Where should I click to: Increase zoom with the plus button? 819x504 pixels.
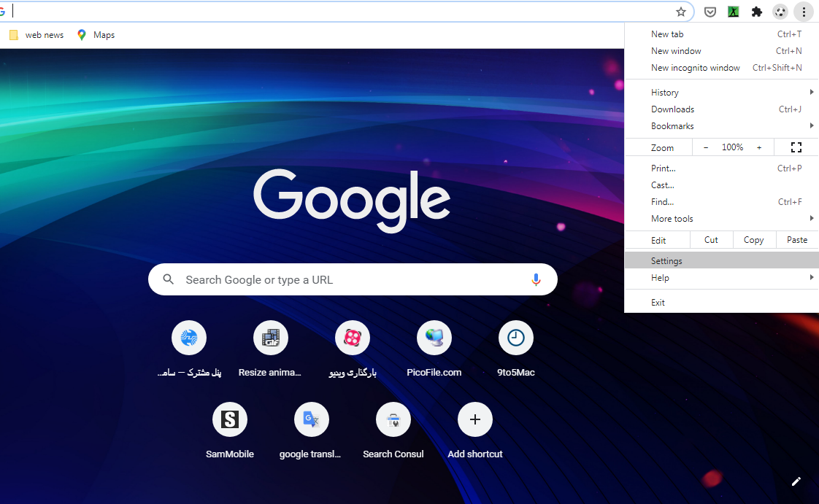759,147
